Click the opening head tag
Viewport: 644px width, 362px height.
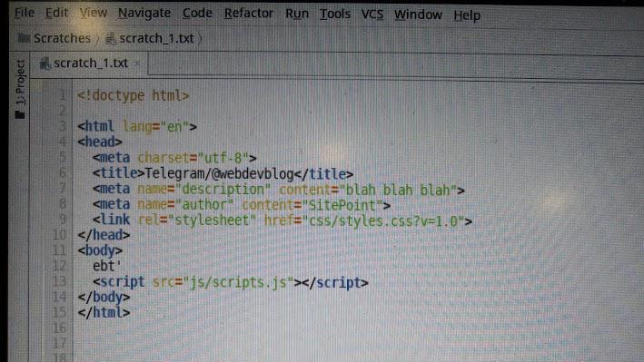pyautogui.click(x=100, y=142)
